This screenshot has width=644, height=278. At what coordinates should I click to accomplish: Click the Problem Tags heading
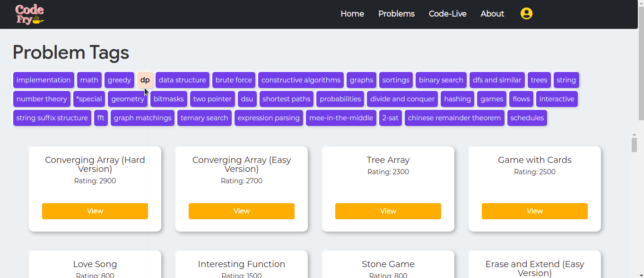[71, 53]
